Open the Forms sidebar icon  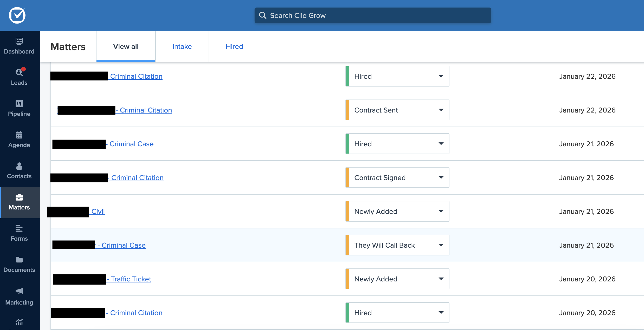click(x=19, y=228)
